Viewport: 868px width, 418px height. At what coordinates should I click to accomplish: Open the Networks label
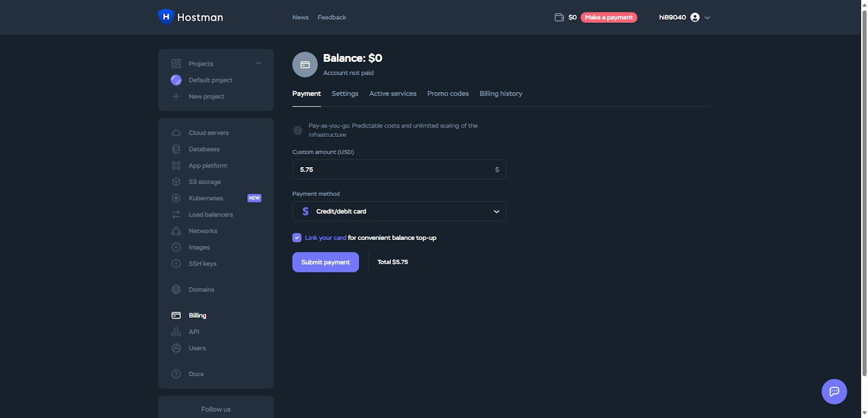pos(203,231)
